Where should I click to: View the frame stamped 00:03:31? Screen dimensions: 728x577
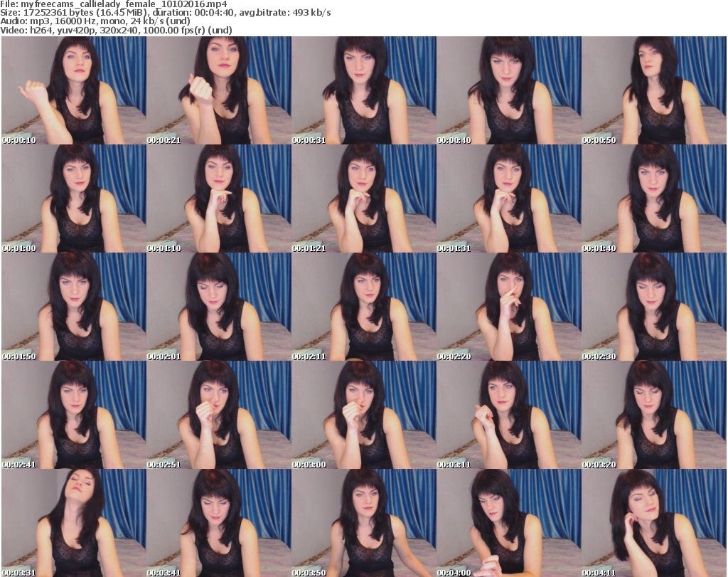[x=74, y=523]
